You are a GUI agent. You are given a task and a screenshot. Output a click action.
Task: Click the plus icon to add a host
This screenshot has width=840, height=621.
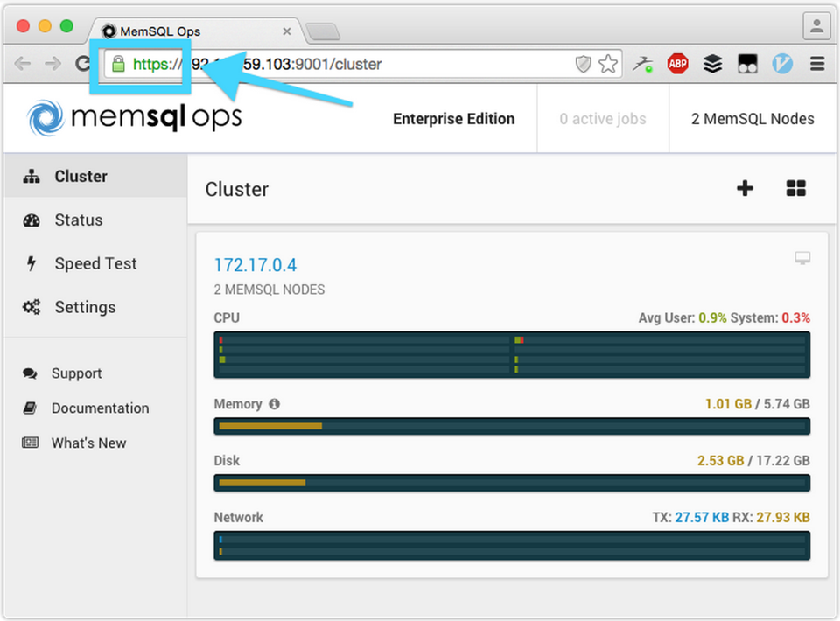[745, 188]
